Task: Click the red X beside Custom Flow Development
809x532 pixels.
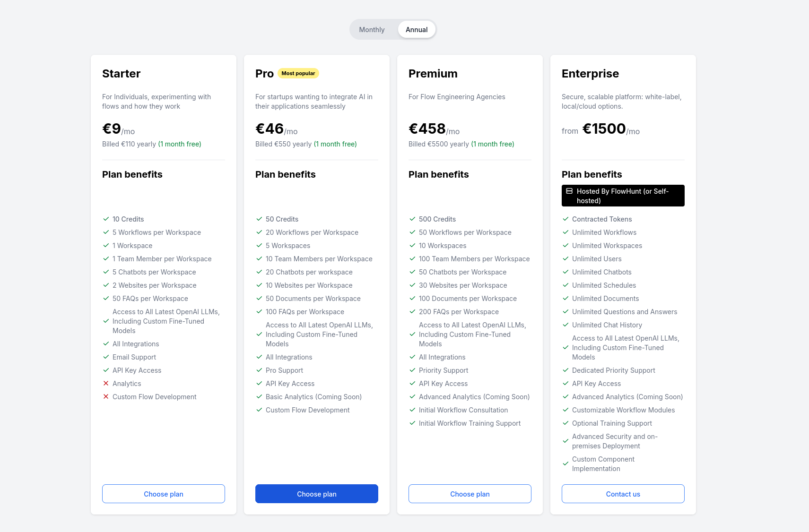Action: (x=106, y=396)
